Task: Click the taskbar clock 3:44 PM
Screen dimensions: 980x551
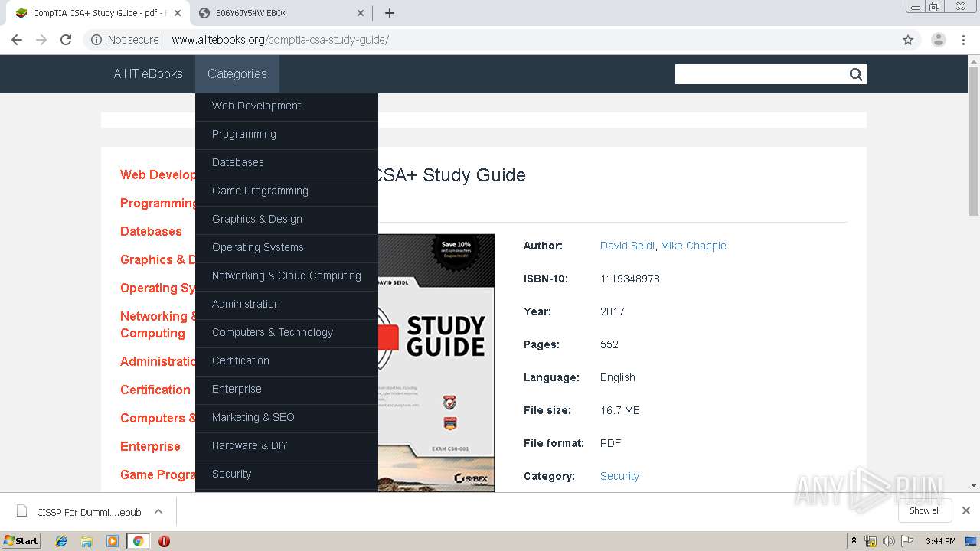Action: [x=940, y=541]
